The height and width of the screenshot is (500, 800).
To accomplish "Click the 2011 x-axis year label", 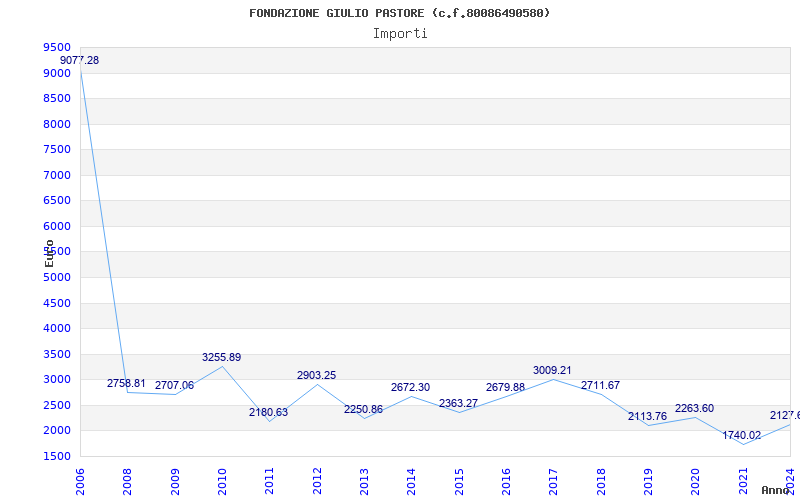I will click(x=270, y=482).
